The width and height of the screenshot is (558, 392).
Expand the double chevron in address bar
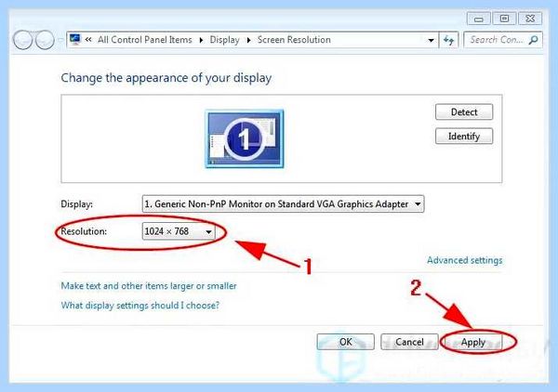pyautogui.click(x=88, y=39)
